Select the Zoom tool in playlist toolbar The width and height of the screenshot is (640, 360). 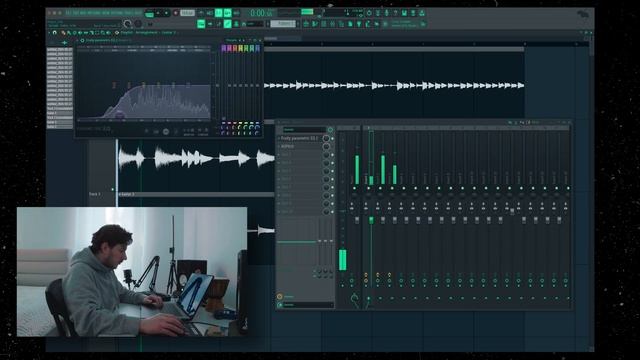102,33
